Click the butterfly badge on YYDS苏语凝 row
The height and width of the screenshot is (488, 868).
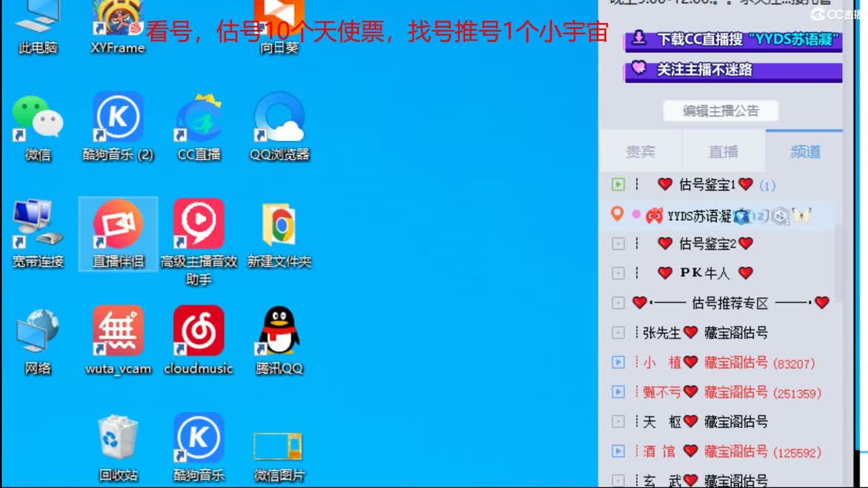coord(802,216)
